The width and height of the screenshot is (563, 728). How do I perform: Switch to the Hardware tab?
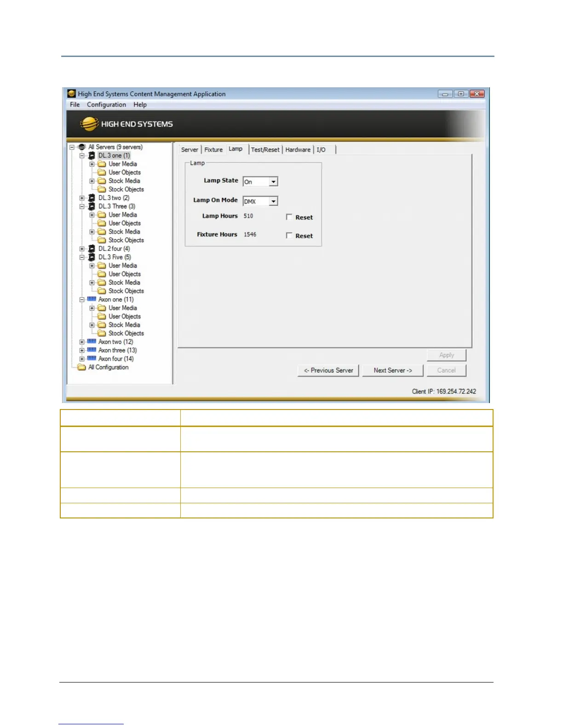(x=298, y=150)
